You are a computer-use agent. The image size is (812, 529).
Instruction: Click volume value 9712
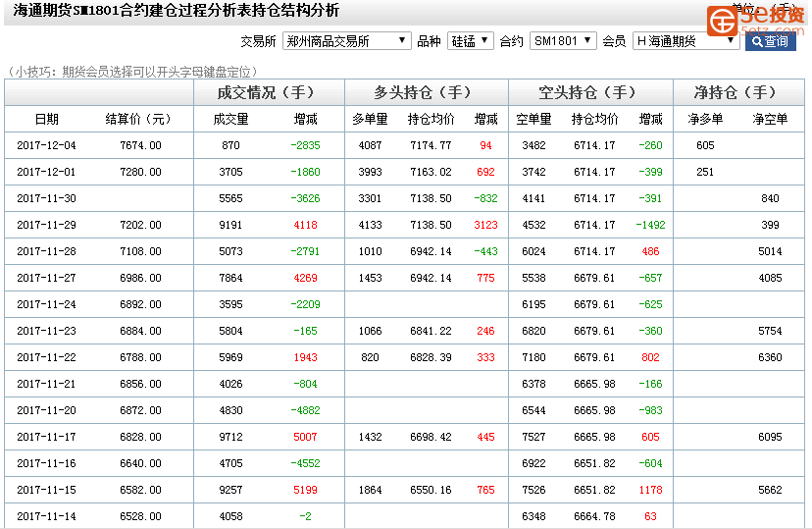tap(231, 437)
